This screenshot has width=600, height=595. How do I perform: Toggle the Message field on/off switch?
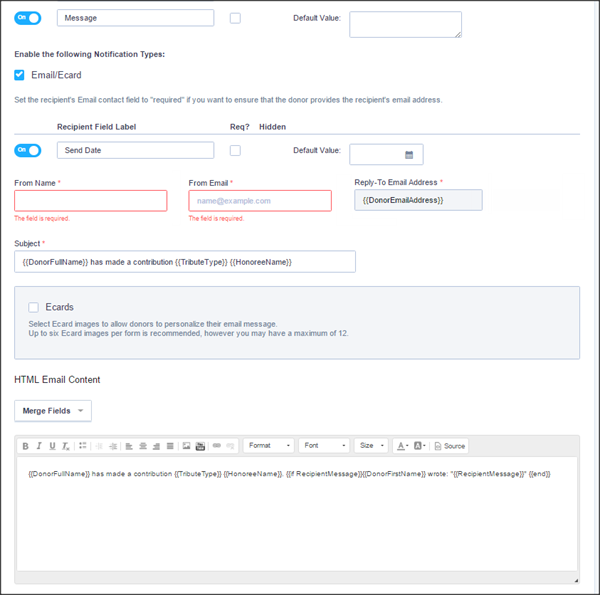pos(28,18)
